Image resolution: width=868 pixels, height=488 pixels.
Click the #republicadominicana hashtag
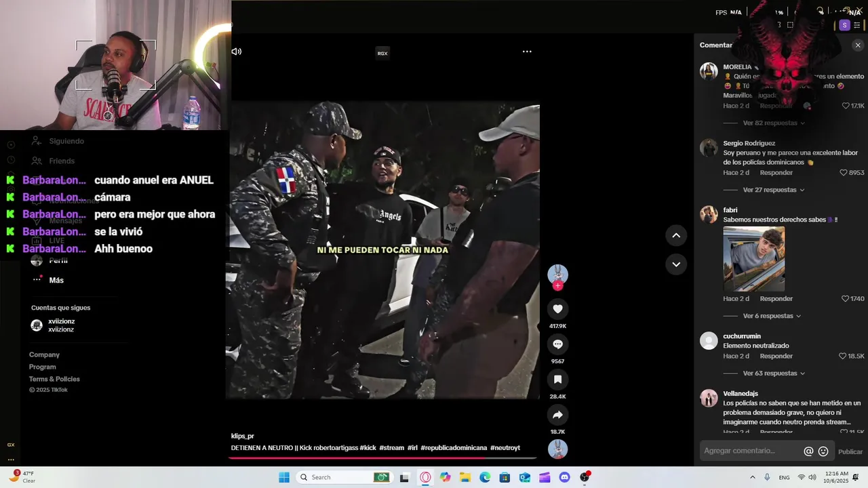pos(454,448)
